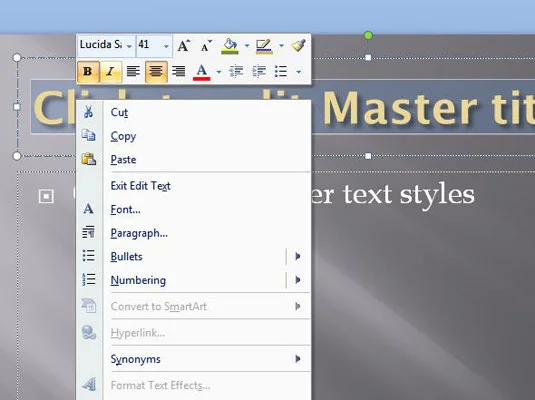The height and width of the screenshot is (400, 535).
Task: Click Increase List Level icon
Action: click(259, 72)
